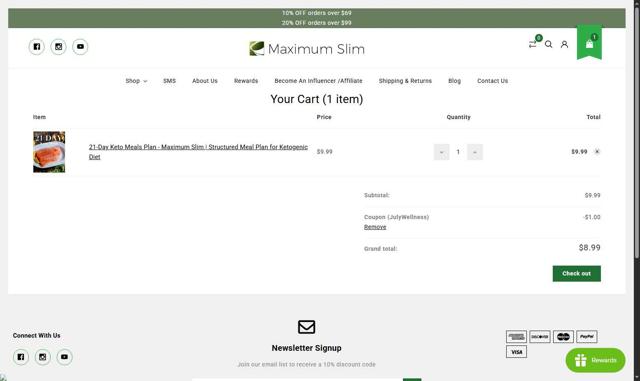
Task: Click the keto meal plan thumbnail
Action: pos(49,152)
